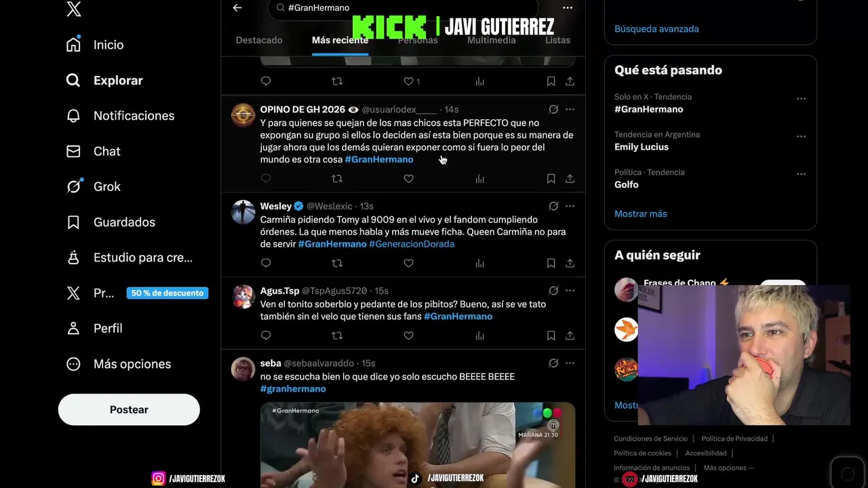The width and height of the screenshot is (868, 488).
Task: Like the OPINO DE GH 2026 post
Action: coord(408,179)
